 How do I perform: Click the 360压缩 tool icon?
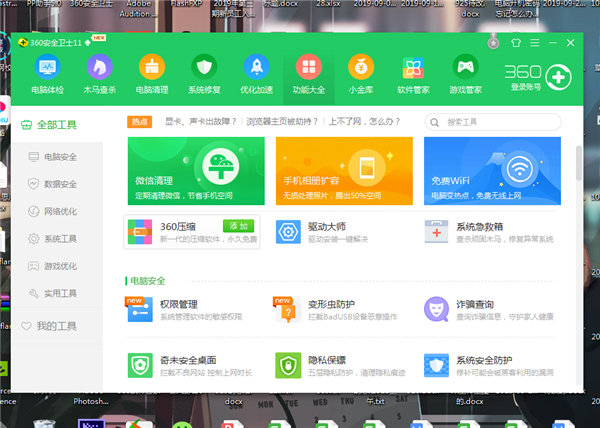[x=140, y=232]
